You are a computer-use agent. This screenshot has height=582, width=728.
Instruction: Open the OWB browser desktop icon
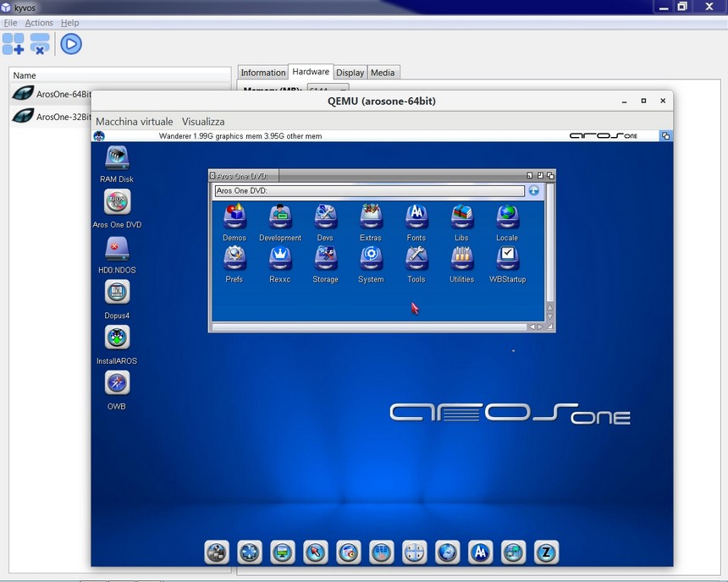117,384
